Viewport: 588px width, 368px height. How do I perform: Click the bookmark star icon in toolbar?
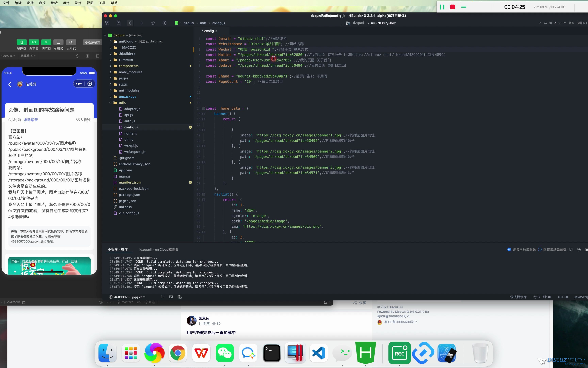pos(153,23)
